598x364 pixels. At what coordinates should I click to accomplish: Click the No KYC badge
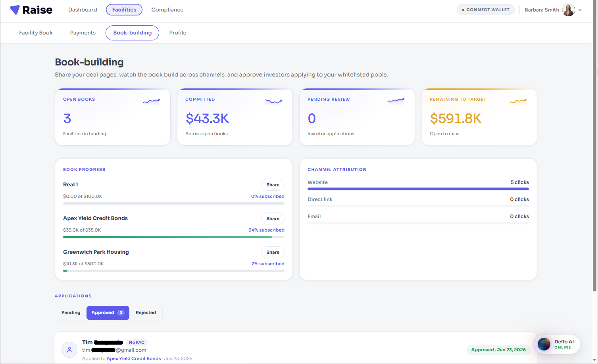click(137, 343)
